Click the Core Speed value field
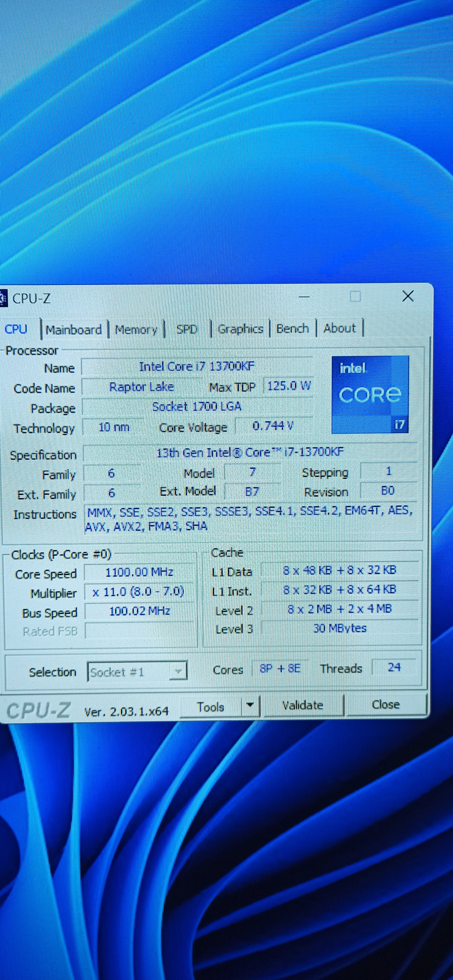The width and height of the screenshot is (453, 980). click(139, 572)
